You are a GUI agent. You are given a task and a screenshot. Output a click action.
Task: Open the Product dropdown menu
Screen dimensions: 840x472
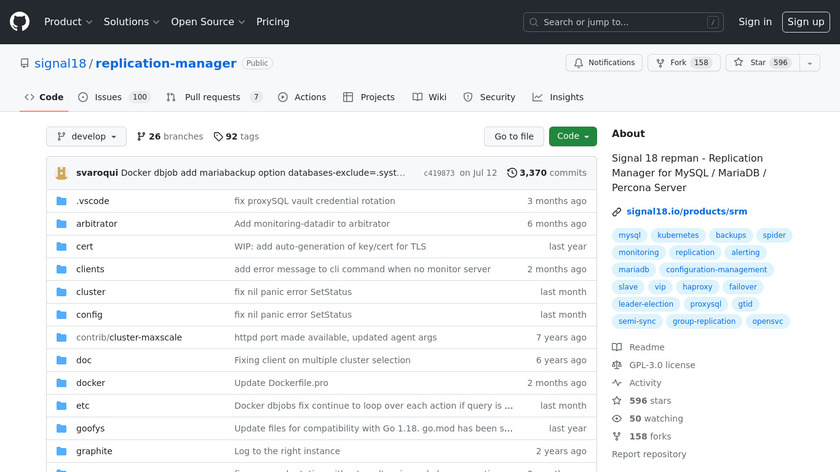pos(68,22)
